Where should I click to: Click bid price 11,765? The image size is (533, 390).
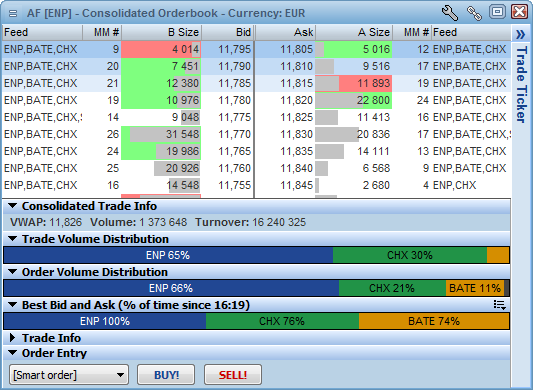[235, 151]
